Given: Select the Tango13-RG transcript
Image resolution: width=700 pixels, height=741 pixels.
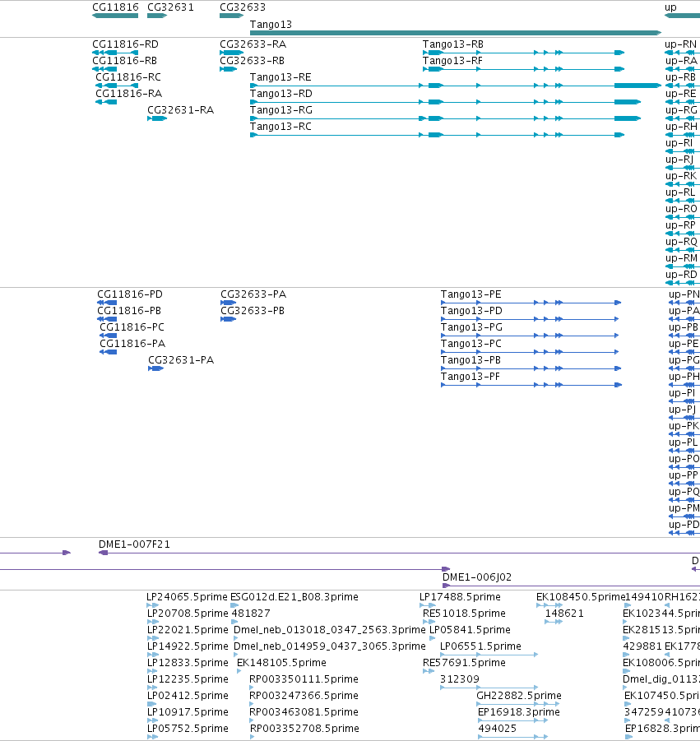Looking at the screenshot, I should [x=280, y=110].
